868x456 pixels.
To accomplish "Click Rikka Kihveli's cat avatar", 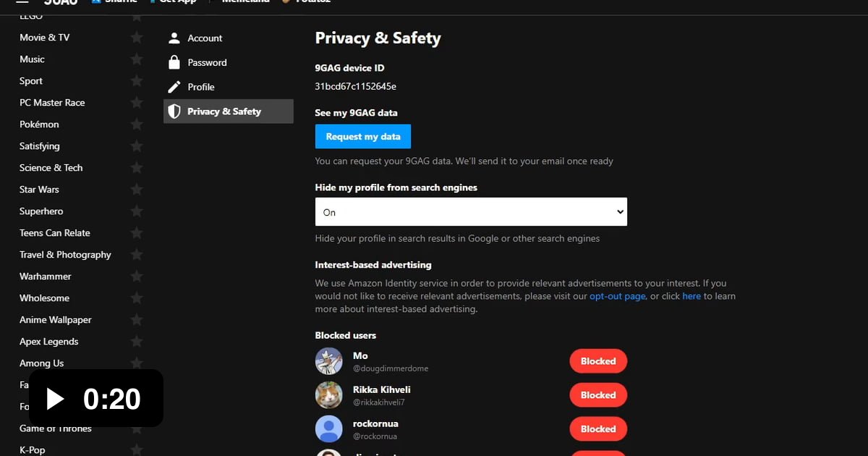I will click(x=328, y=395).
